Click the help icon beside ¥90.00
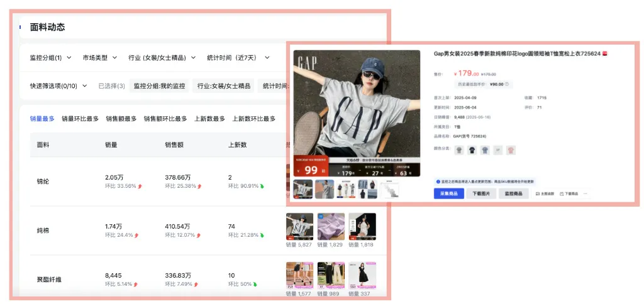 pyautogui.click(x=507, y=84)
